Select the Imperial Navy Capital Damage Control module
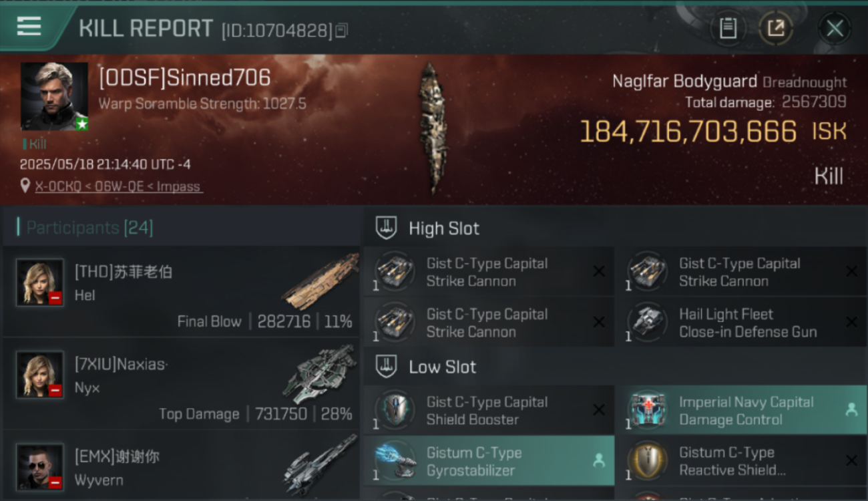 click(x=740, y=410)
